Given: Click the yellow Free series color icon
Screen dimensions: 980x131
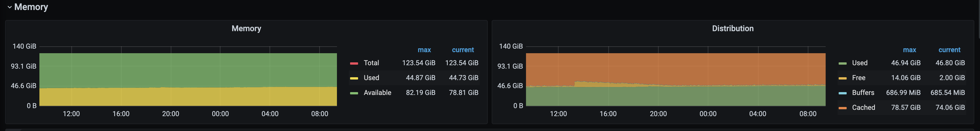Looking at the screenshot, I should tap(842, 78).
